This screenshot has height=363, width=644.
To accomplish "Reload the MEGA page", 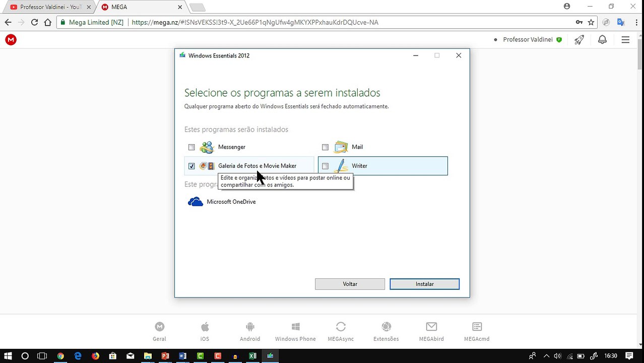I will (34, 22).
